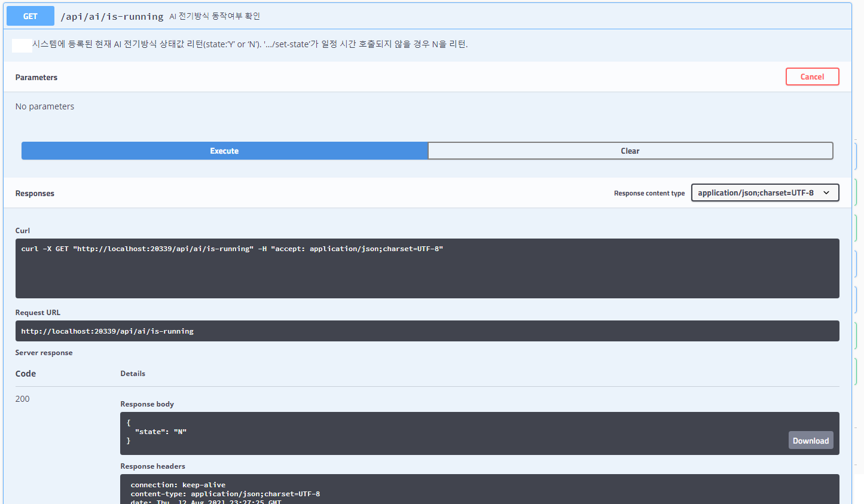Screen dimensions: 864x504
Task: Click the Request URL http://localhost:20339 link
Action: click(x=107, y=331)
